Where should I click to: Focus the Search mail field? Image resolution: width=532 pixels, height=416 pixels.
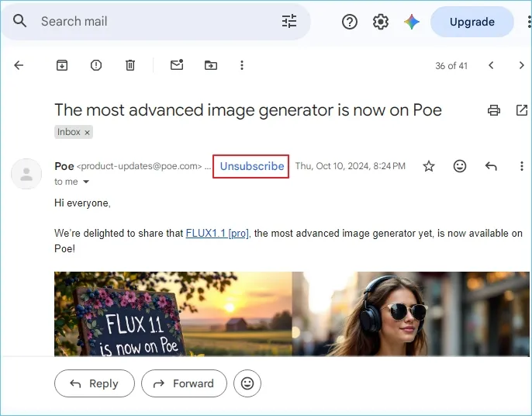[156, 22]
